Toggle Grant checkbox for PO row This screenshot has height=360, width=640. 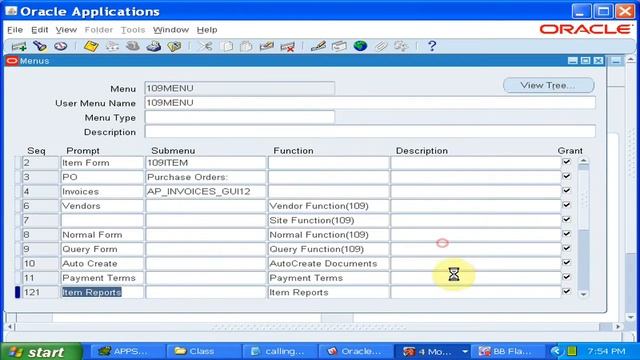[567, 176]
